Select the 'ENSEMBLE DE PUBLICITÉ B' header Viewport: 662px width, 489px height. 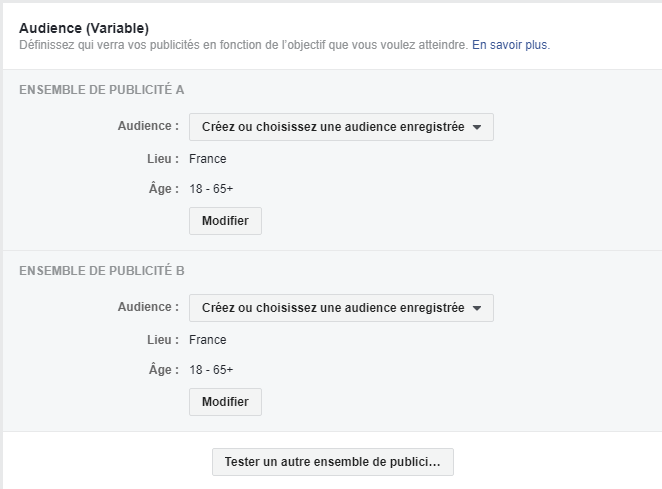click(102, 271)
